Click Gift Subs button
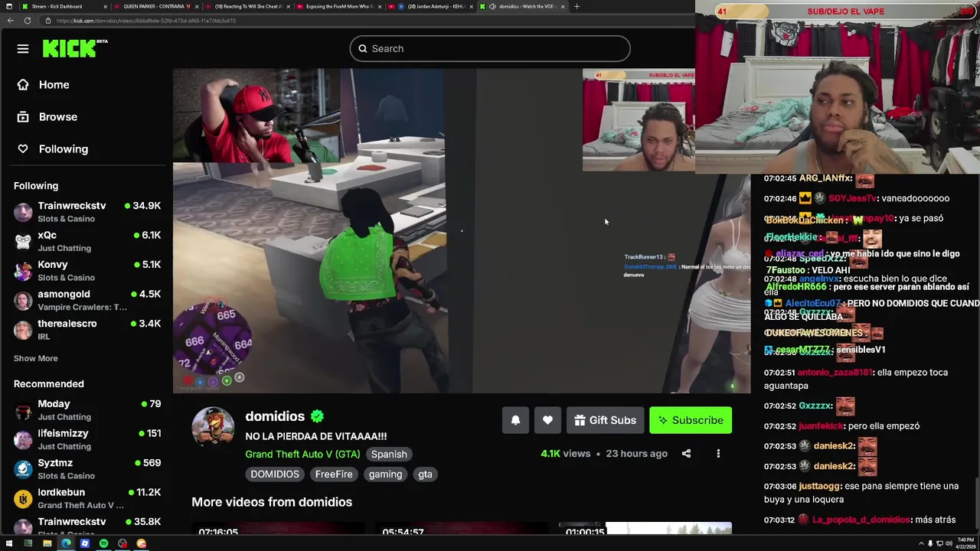Screen dimensions: 980x551 [x=605, y=420]
